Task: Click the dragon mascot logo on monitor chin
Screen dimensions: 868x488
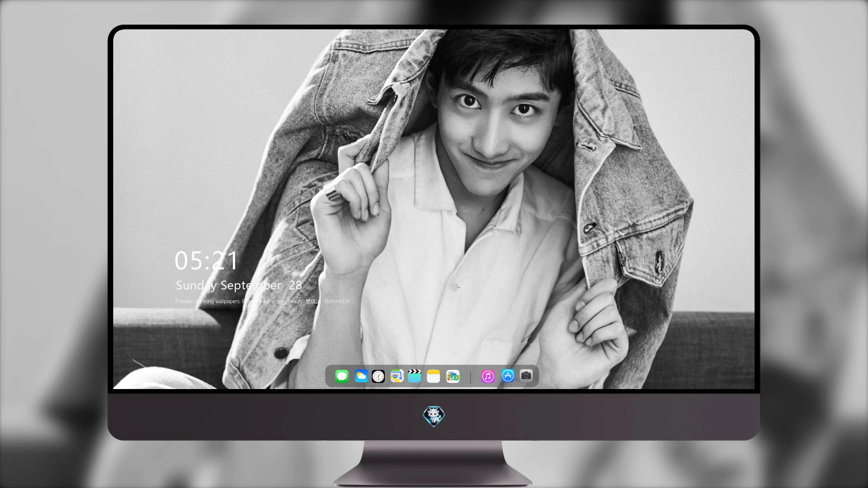Action: pos(434,416)
